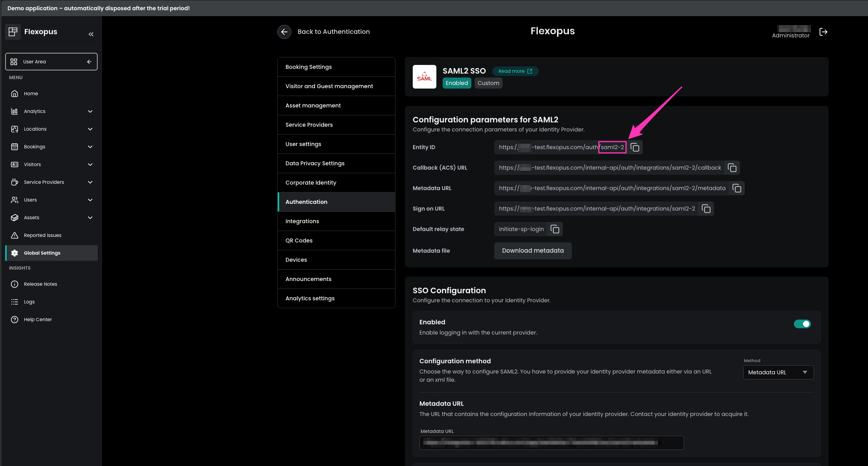Click the Global Settings gear icon
Image resolution: width=868 pixels, height=466 pixels.
point(15,253)
